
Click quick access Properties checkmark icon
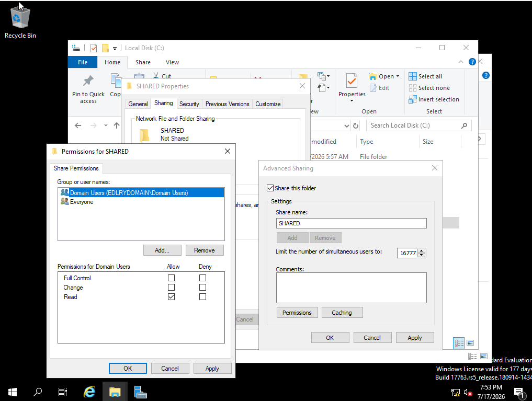(94, 48)
